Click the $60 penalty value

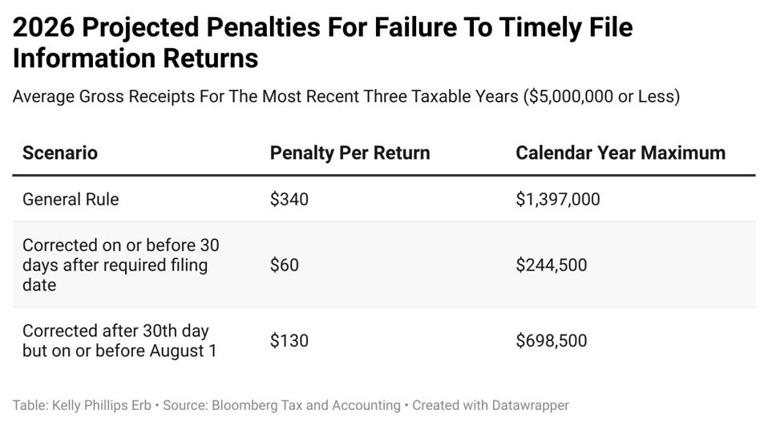(x=284, y=265)
